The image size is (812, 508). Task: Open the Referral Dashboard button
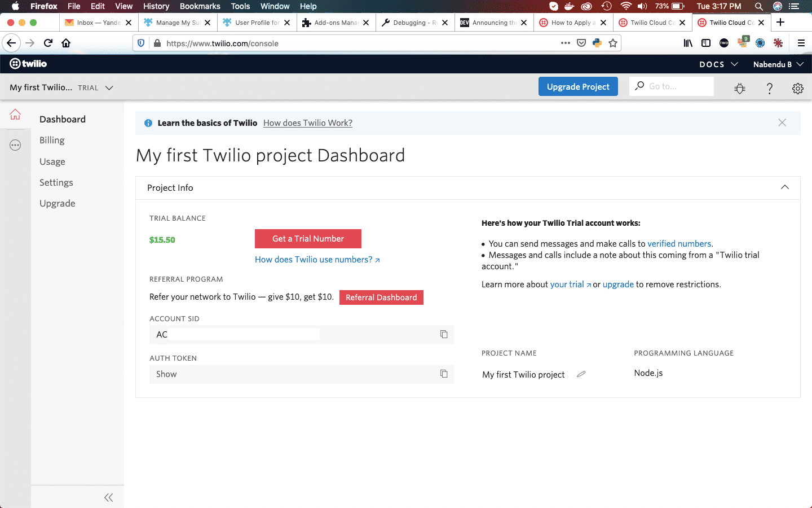pyautogui.click(x=381, y=297)
